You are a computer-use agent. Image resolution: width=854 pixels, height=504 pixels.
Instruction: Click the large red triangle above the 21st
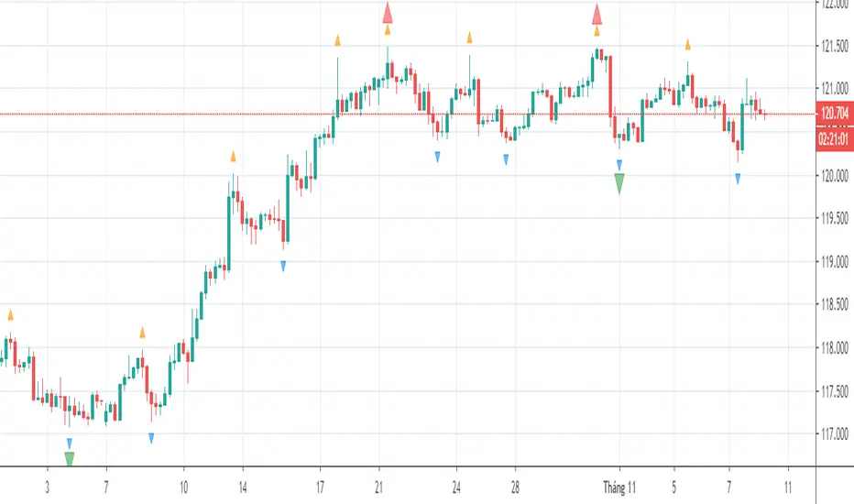coord(388,12)
